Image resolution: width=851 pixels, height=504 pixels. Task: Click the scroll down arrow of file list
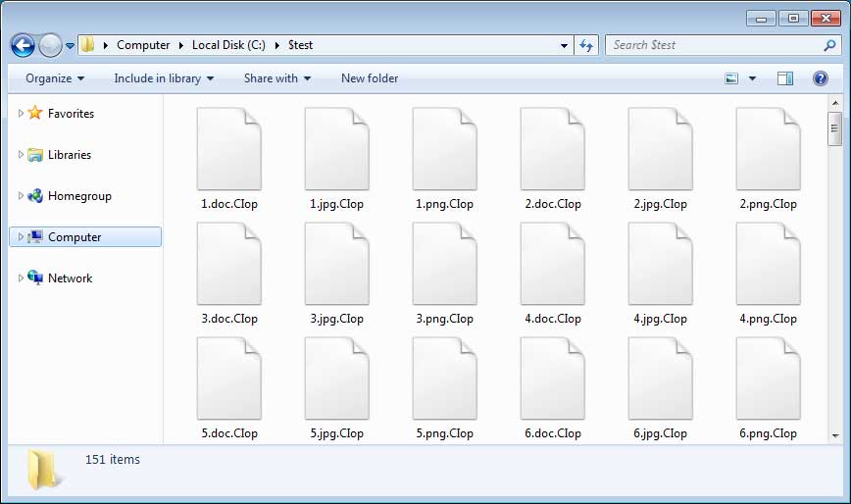(834, 435)
